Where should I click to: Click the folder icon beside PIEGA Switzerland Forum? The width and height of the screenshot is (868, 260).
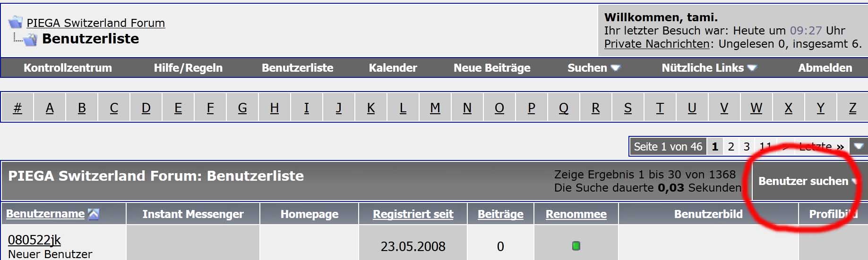pos(16,22)
